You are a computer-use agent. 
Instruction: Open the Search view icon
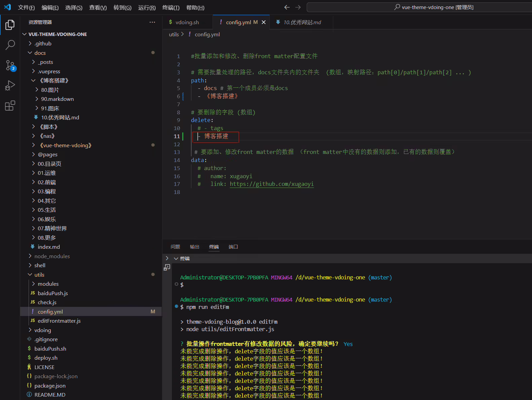click(10, 45)
